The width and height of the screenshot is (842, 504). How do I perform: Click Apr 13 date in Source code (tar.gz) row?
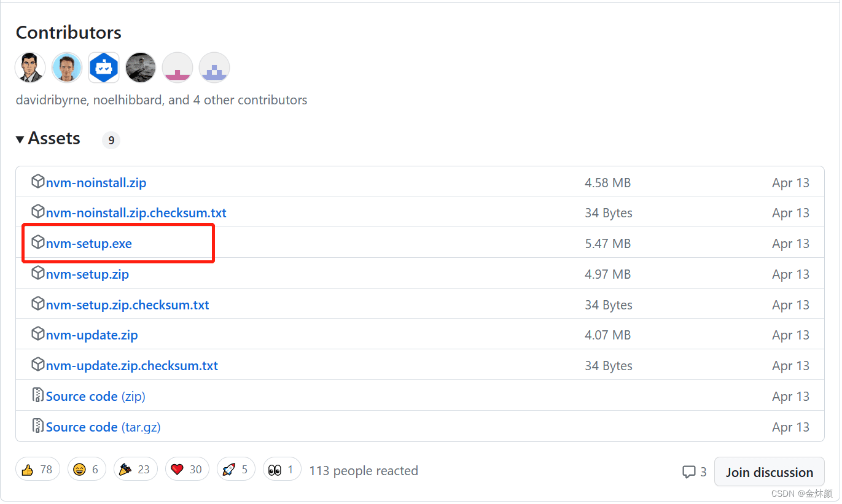(x=791, y=427)
